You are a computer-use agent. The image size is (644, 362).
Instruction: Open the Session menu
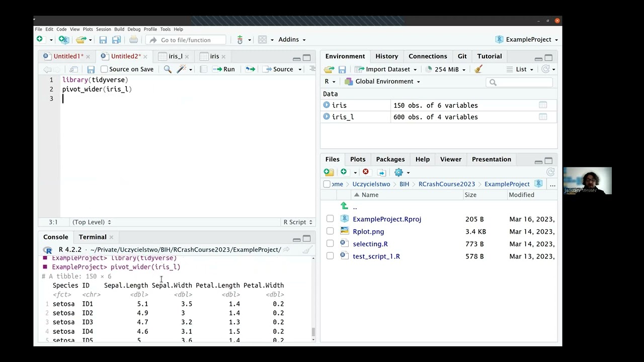[x=103, y=29]
